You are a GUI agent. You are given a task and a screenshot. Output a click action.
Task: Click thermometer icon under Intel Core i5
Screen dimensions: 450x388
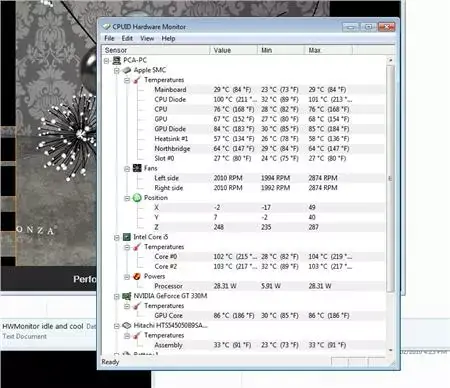pos(137,247)
